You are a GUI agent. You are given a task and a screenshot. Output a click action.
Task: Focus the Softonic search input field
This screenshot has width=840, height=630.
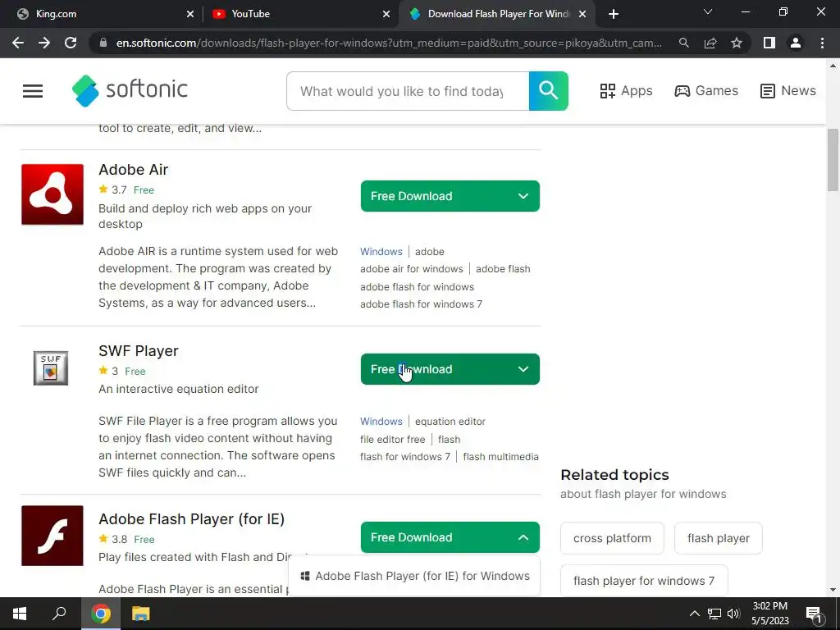tap(408, 91)
